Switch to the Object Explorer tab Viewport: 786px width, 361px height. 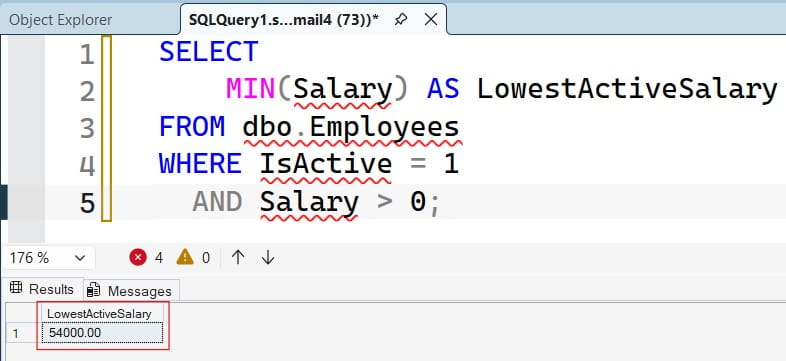[60, 20]
